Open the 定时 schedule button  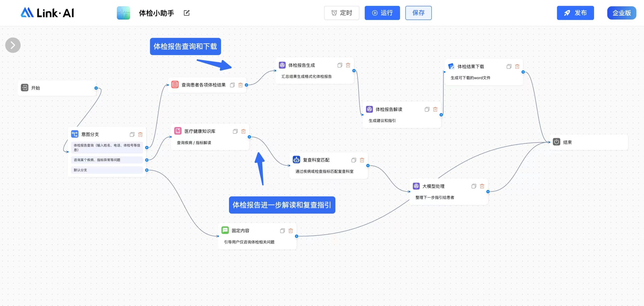342,13
